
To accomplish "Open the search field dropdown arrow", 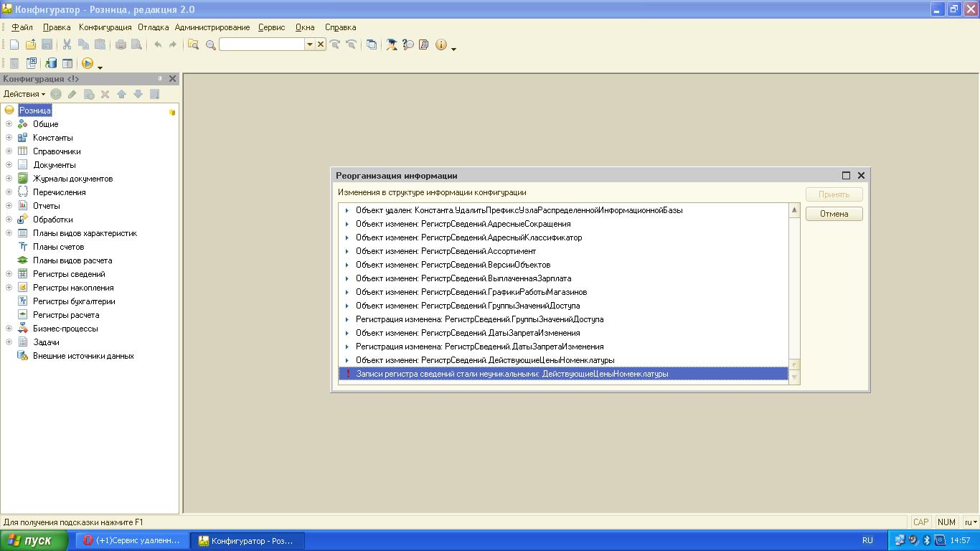I will point(310,44).
